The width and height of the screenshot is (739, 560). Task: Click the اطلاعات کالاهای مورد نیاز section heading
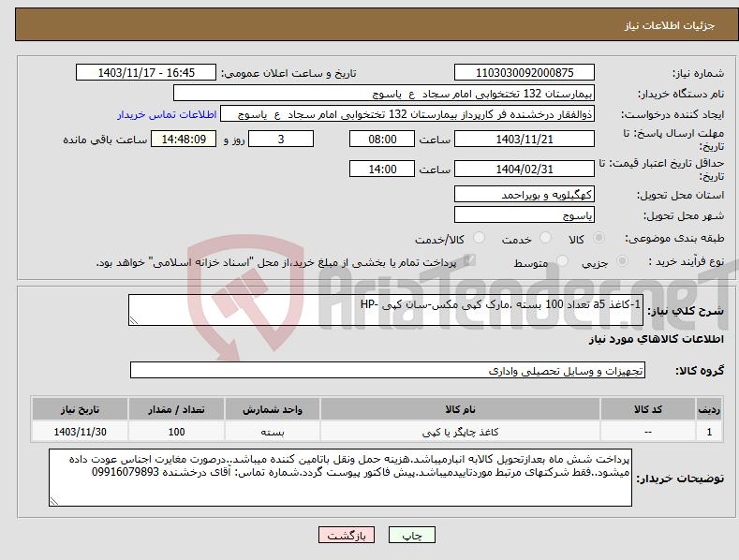click(x=656, y=339)
